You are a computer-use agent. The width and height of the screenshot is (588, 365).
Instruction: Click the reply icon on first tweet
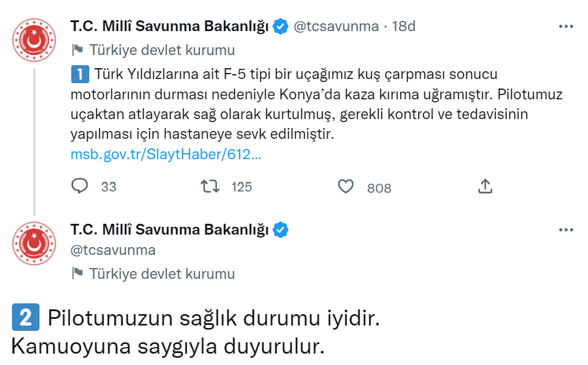click(x=80, y=186)
